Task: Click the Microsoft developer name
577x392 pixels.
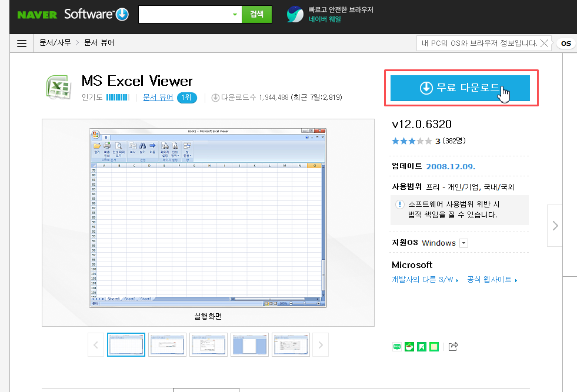Action: coord(412,265)
